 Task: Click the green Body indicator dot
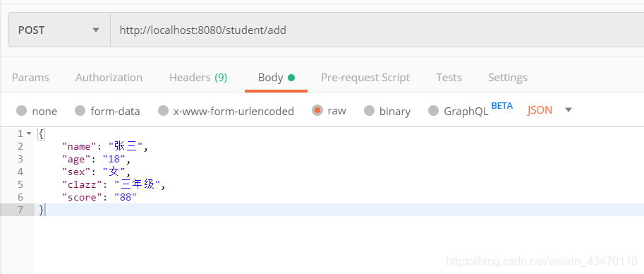click(291, 78)
